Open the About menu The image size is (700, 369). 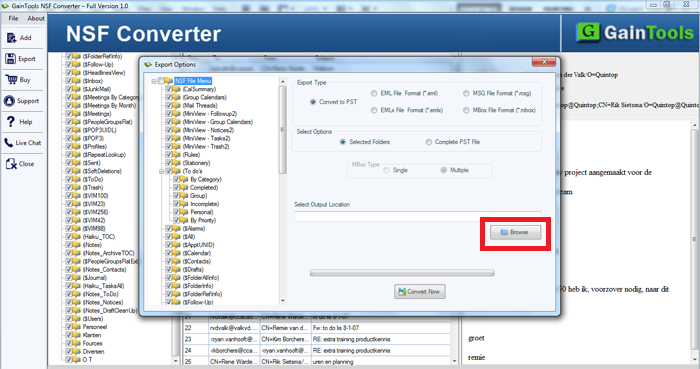click(36, 18)
